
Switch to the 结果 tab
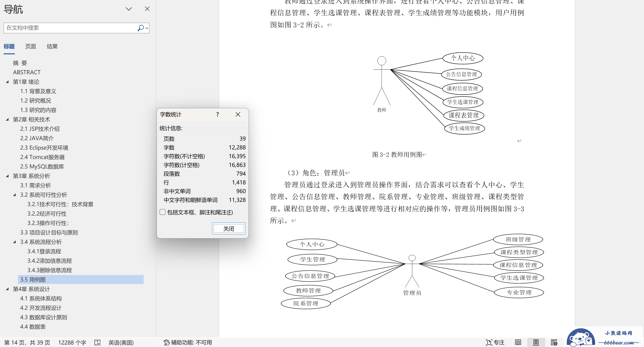(x=52, y=46)
